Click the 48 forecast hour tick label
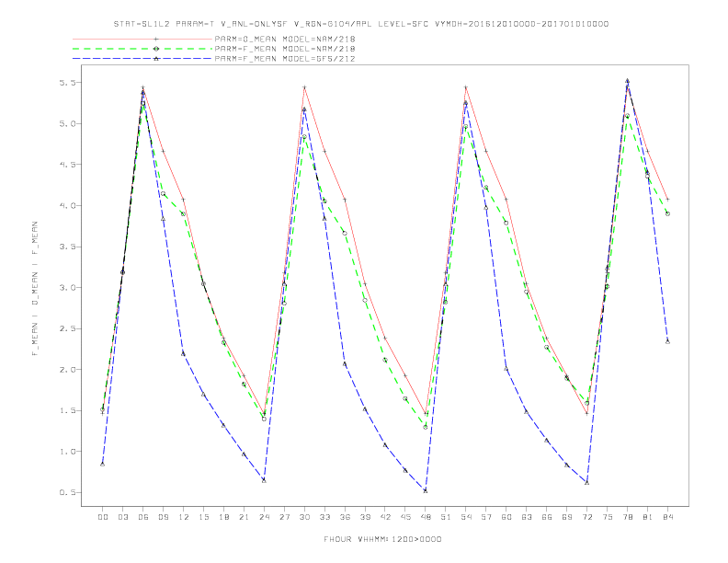The image size is (728, 563). [x=426, y=517]
